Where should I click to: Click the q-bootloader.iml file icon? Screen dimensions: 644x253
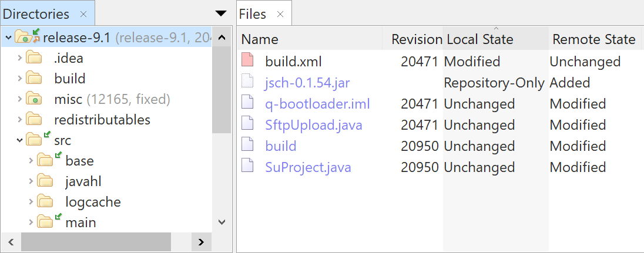point(248,104)
